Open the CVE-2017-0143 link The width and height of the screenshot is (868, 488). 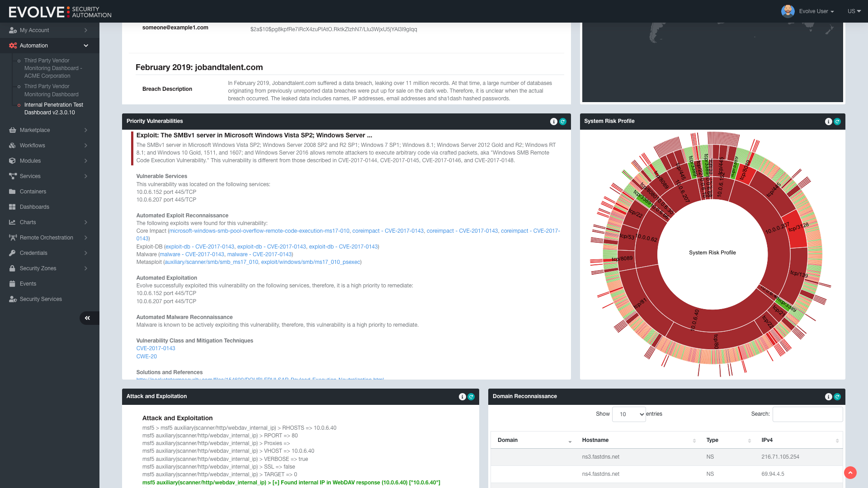156,348
